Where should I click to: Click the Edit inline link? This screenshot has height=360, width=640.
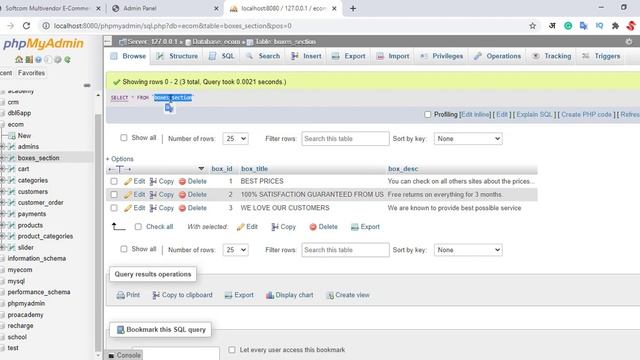tap(476, 115)
